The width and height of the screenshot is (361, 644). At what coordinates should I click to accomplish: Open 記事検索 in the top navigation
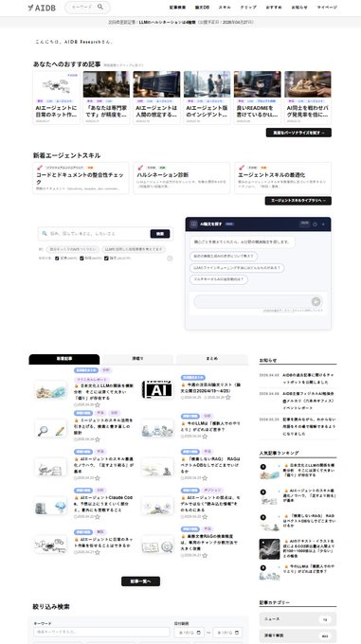coord(177,8)
